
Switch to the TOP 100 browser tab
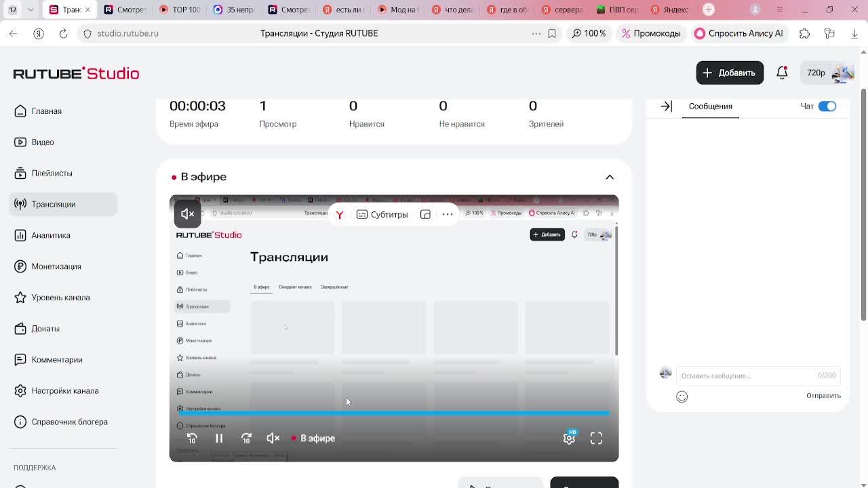[180, 9]
